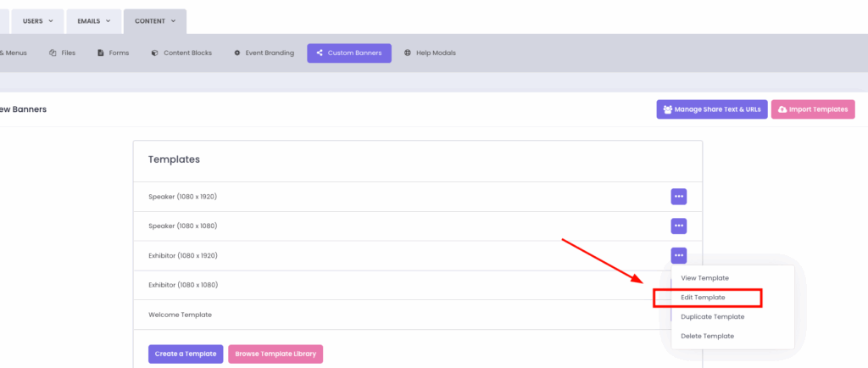Click the Content Blocks cube icon
868x368 pixels.
coord(154,53)
